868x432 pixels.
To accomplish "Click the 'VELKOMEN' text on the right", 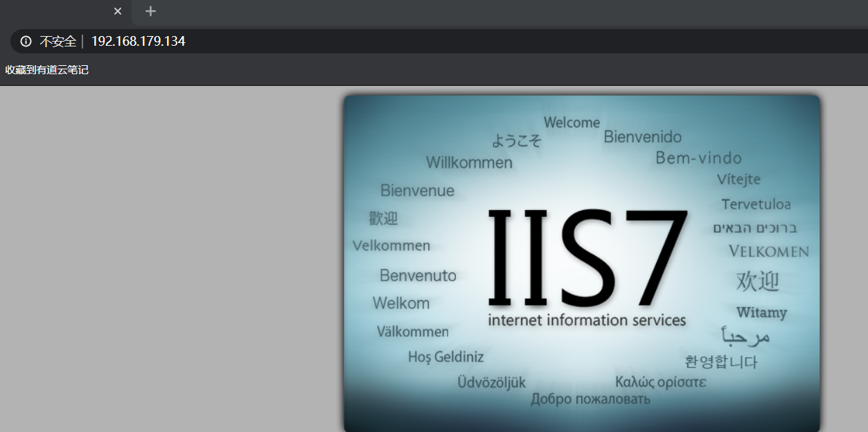I will (768, 251).
